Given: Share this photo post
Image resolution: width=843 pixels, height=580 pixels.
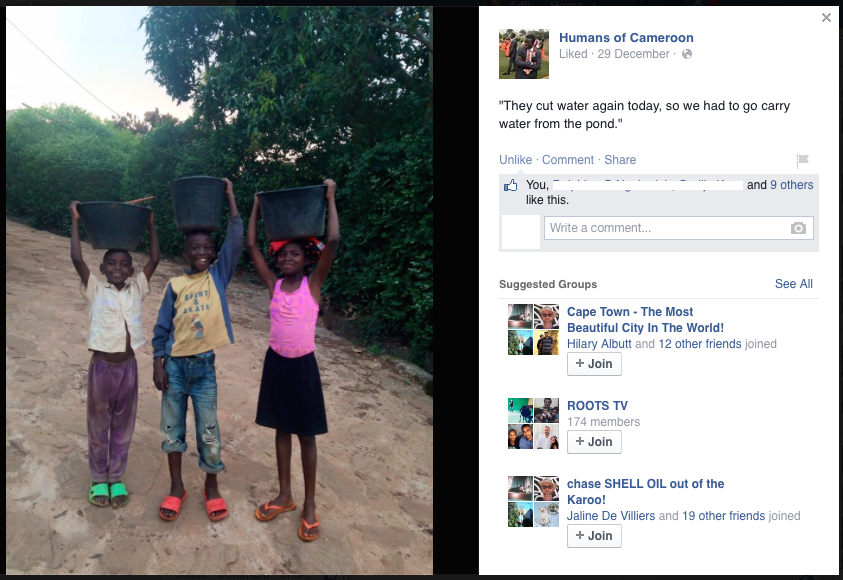Looking at the screenshot, I should click(620, 160).
